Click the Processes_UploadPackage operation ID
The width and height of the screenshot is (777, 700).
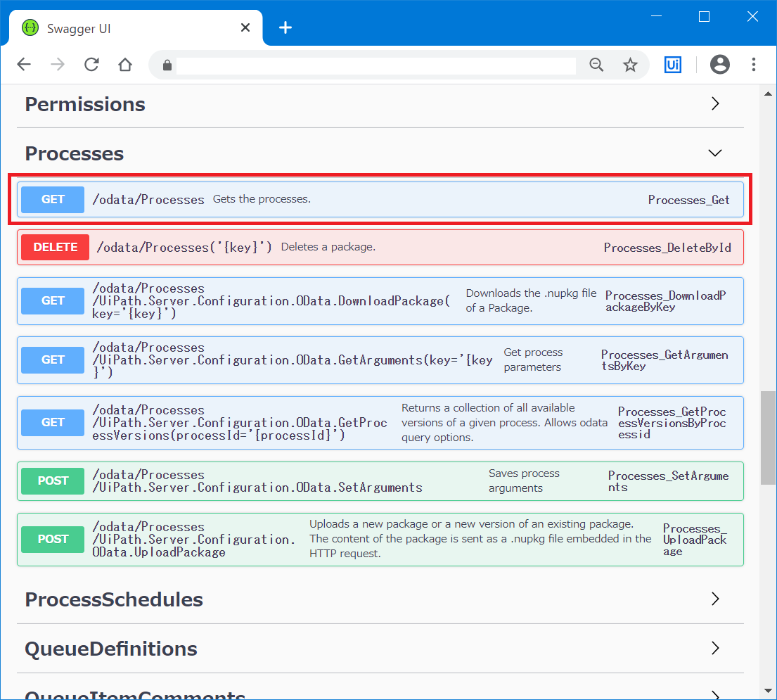pyautogui.click(x=695, y=540)
